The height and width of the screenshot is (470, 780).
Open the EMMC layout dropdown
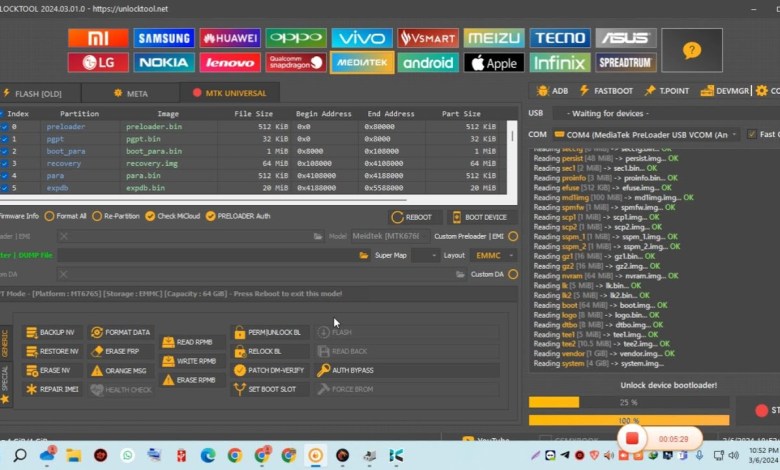point(493,255)
